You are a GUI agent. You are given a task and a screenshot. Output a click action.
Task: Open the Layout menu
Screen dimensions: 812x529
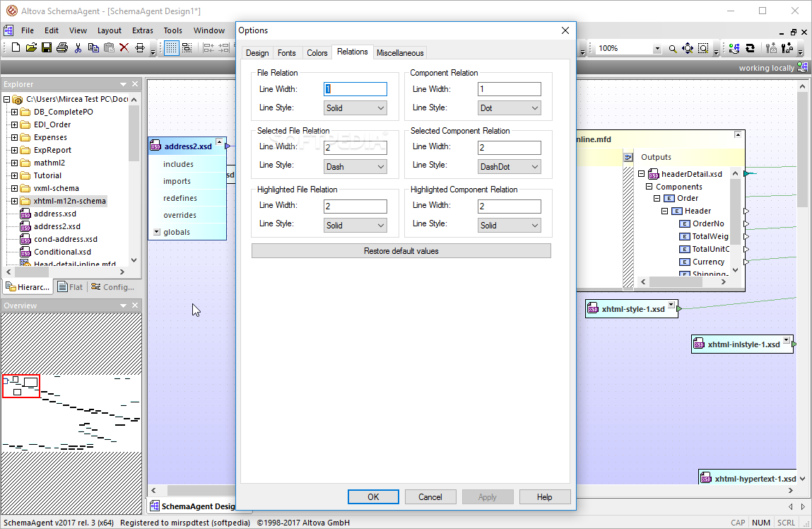(x=110, y=30)
